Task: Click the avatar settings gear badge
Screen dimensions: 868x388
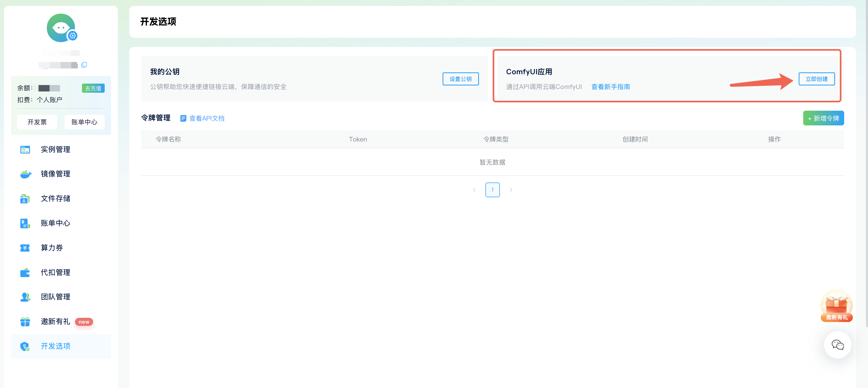Action: 73,35
